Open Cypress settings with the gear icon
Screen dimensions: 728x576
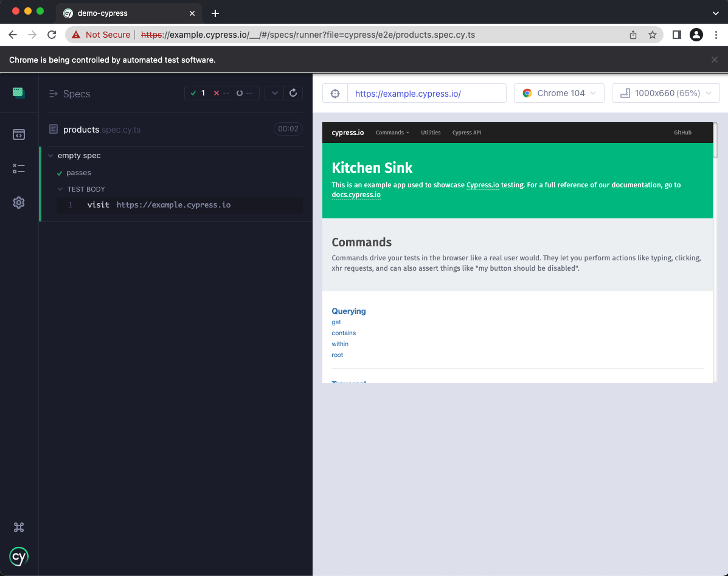(19, 202)
